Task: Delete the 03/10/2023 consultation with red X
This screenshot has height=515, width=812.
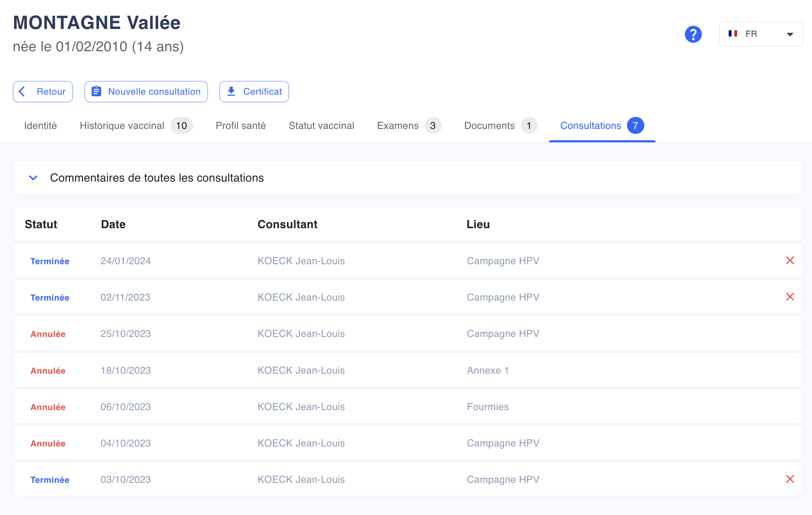Action: tap(790, 479)
